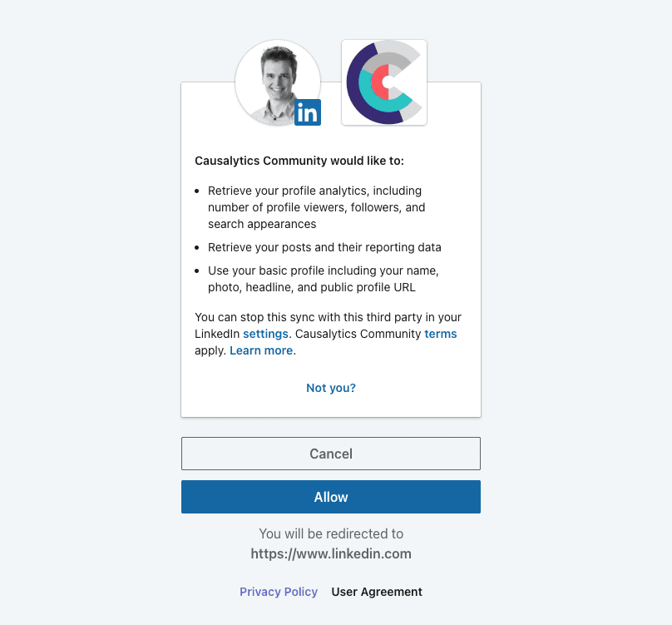This screenshot has height=625, width=672.
Task: Click the "Not you?" link
Action: pos(331,388)
